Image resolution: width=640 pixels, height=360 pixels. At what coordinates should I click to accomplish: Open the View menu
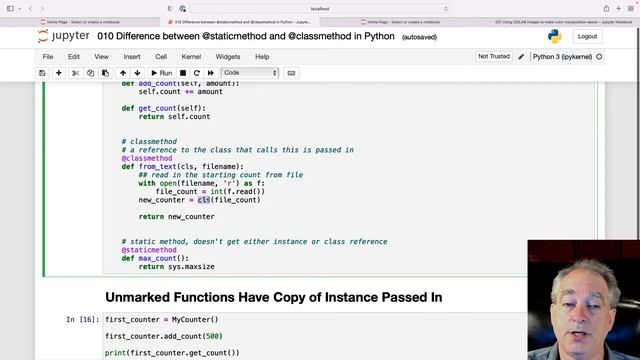click(x=101, y=57)
